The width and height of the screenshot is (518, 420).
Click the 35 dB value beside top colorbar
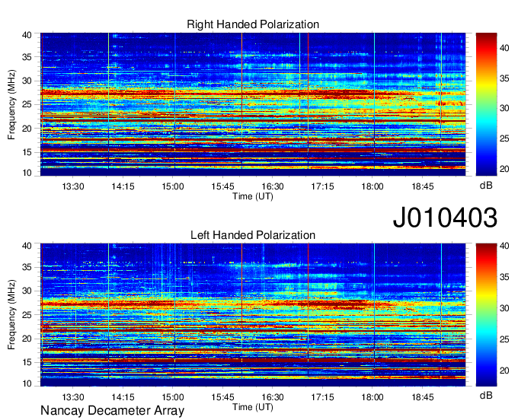(x=504, y=78)
